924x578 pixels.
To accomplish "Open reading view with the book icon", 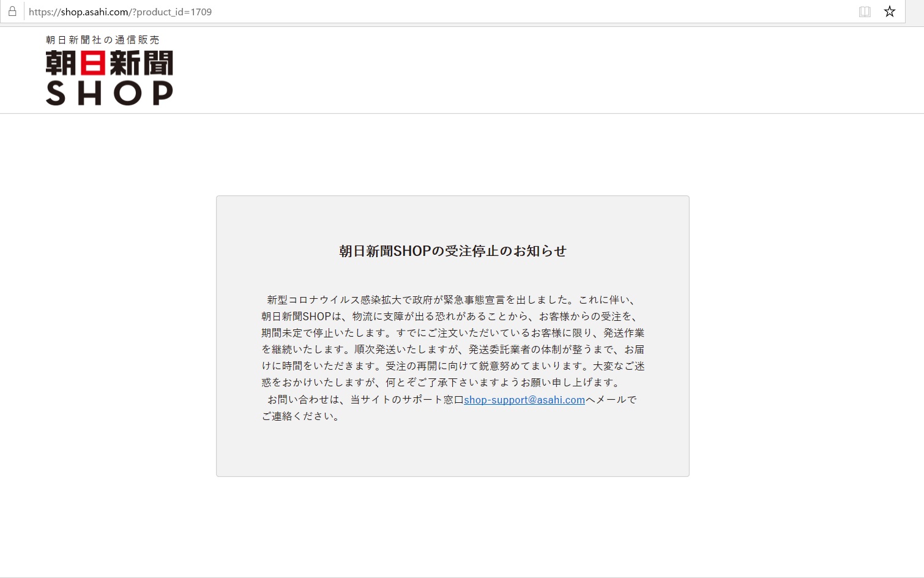I will [865, 12].
